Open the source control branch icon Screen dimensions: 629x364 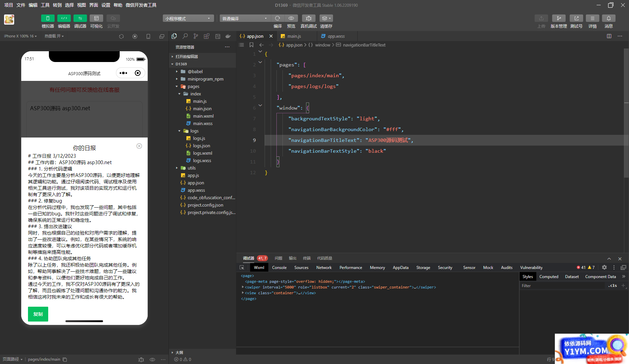pyautogui.click(x=196, y=36)
